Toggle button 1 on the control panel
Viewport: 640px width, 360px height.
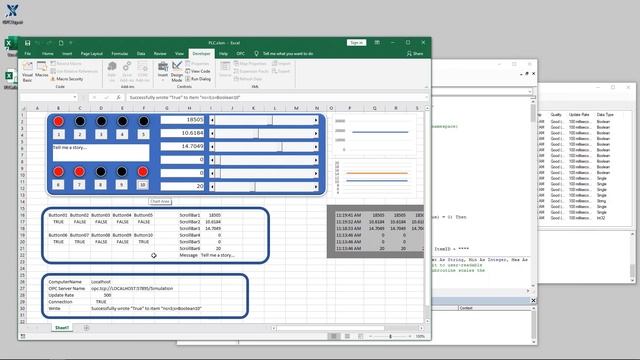tap(58, 134)
